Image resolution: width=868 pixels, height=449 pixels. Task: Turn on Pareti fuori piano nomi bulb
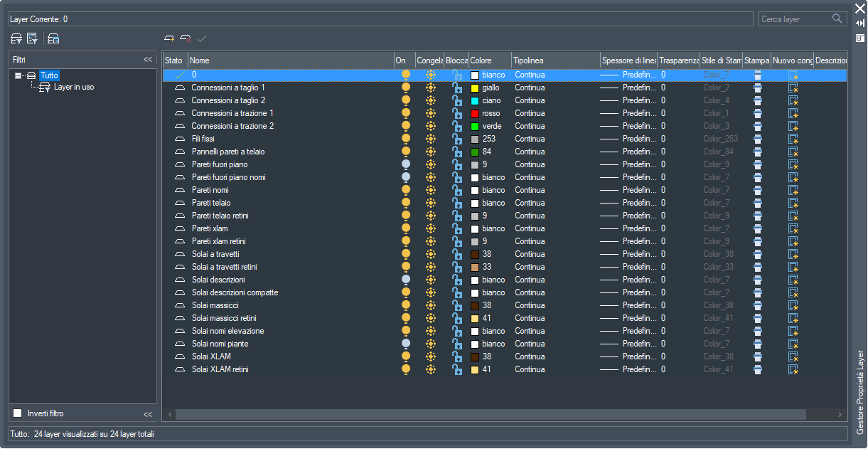coord(406,177)
